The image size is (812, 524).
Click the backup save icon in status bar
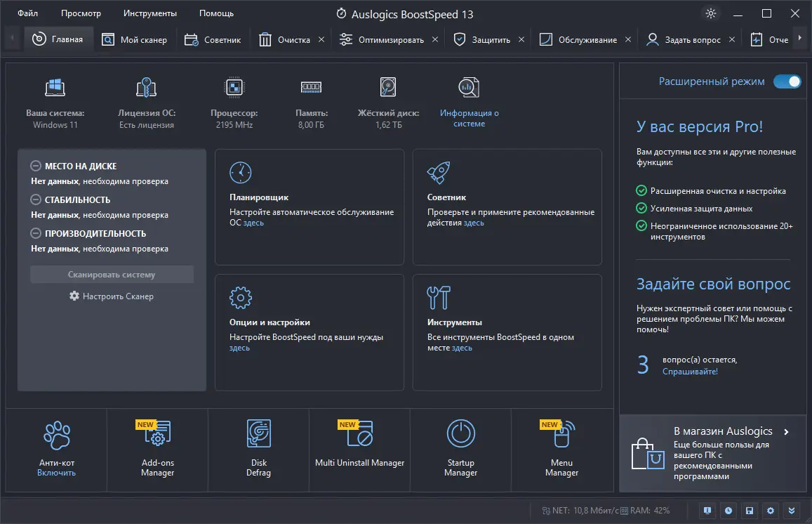click(x=750, y=511)
